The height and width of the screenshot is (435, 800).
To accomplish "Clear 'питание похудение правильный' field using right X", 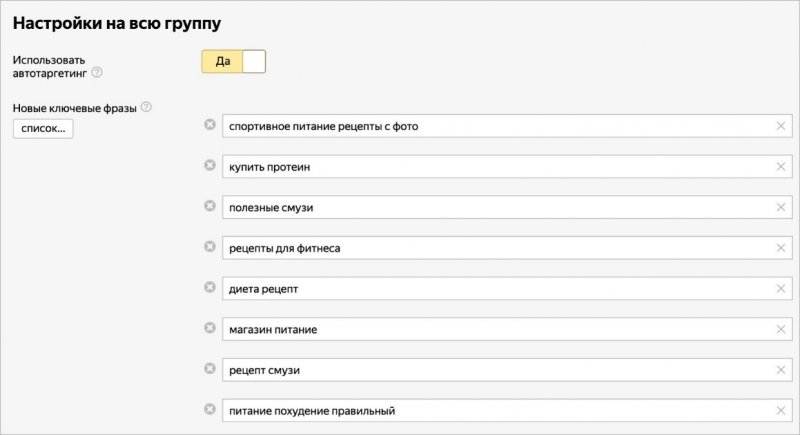I will (780, 411).
